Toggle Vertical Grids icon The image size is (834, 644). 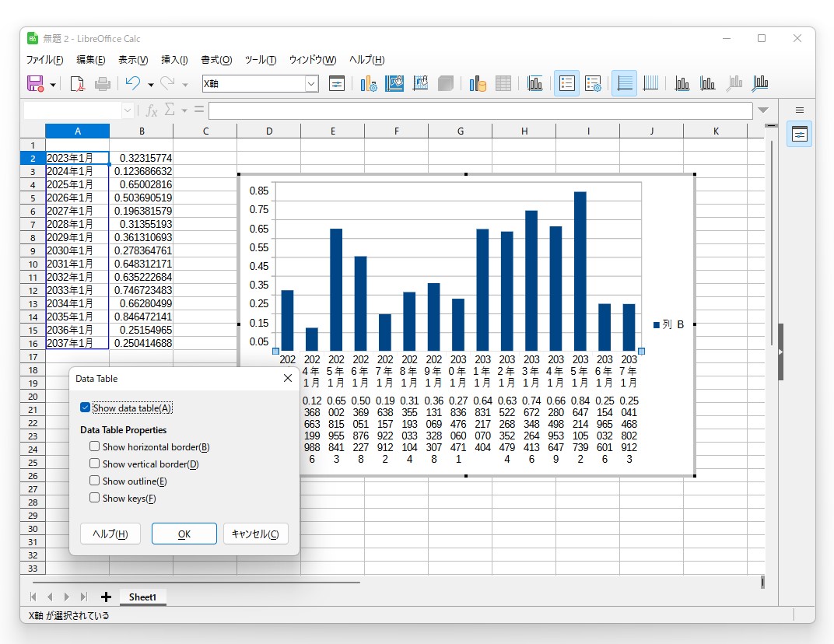pyautogui.click(x=650, y=83)
